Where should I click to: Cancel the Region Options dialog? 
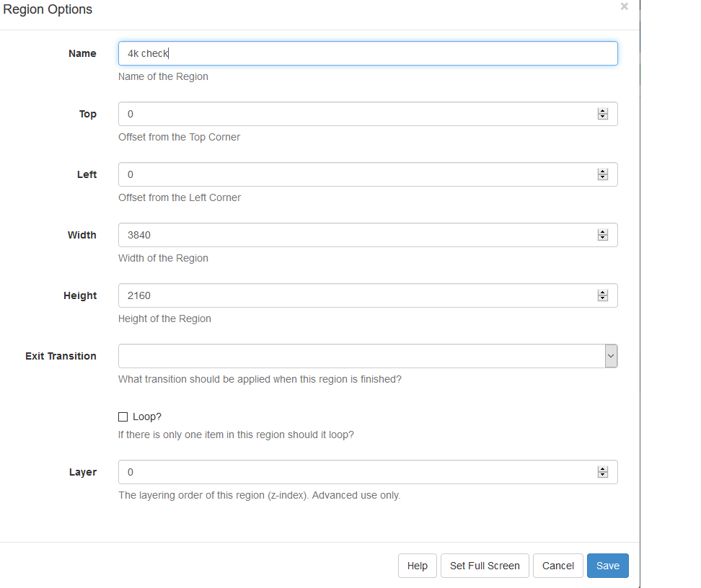[558, 566]
